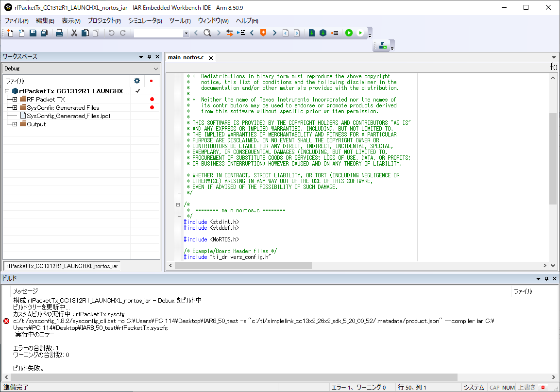The height and width of the screenshot is (392, 560).
Task: Click the build log horizontal scrollbar
Action: point(234,377)
